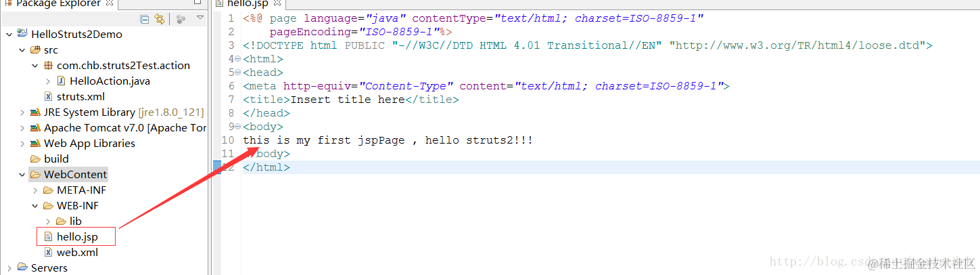Fold the <head> block at line 5
Viewport: 980px width, 275px height.
237,72
